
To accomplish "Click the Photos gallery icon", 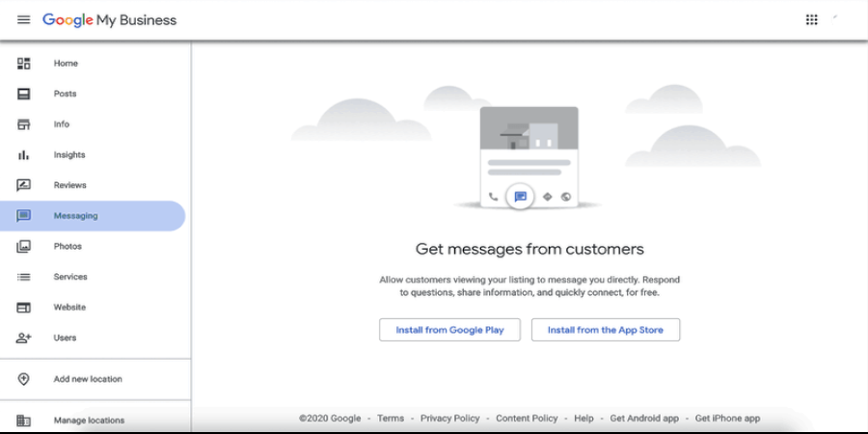I will [x=23, y=246].
